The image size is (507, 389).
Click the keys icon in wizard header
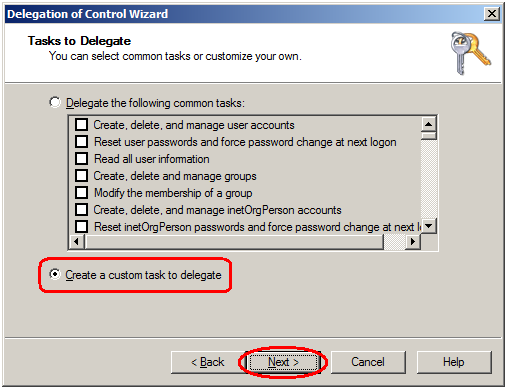pyautogui.click(x=470, y=53)
